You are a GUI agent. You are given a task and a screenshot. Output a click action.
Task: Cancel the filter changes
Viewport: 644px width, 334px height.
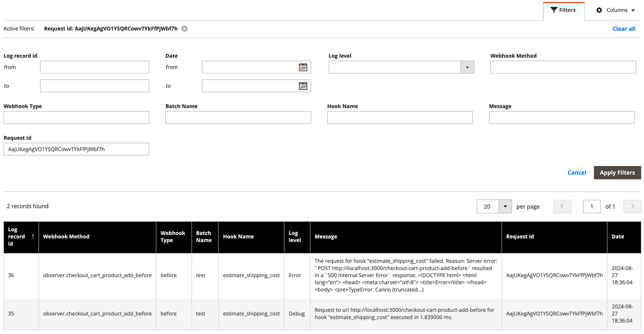pyautogui.click(x=577, y=173)
